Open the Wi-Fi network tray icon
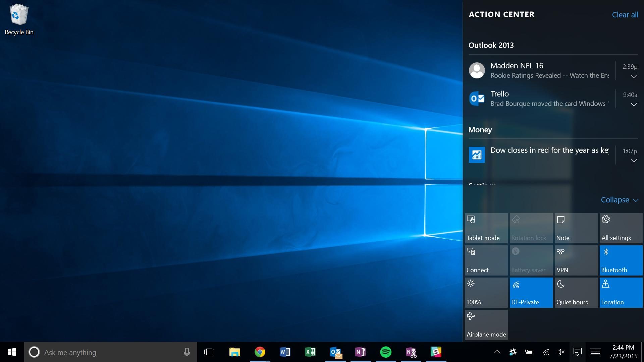644x362 pixels. tap(546, 352)
